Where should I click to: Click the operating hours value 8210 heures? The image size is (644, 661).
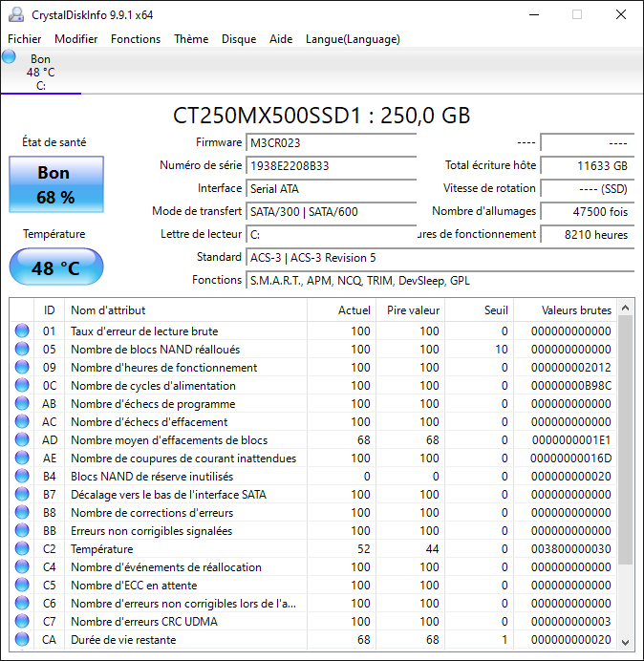click(587, 234)
